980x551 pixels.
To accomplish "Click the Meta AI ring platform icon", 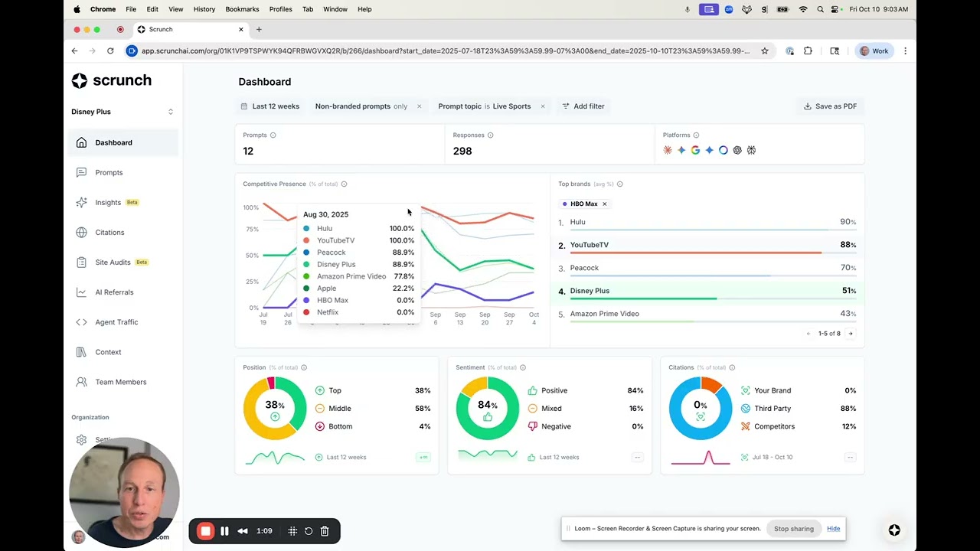I will pos(724,150).
